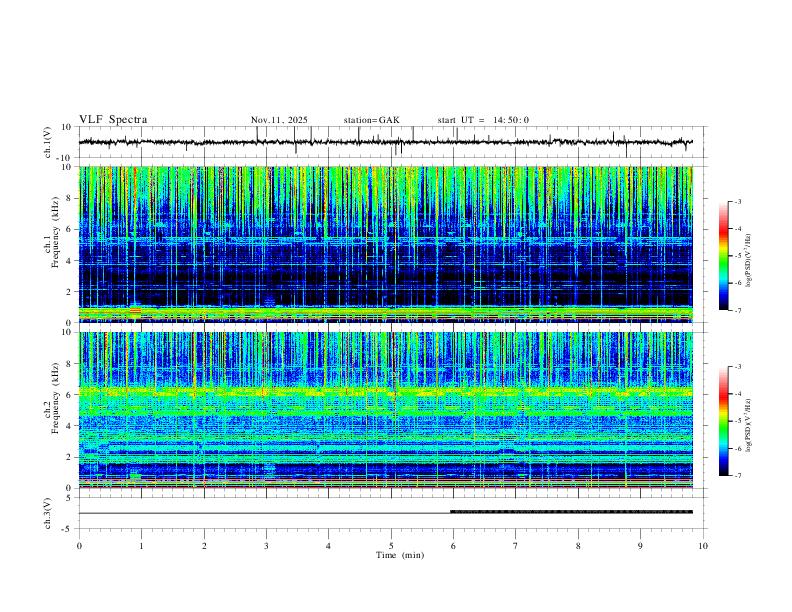Click the time axis tick label '4'

coord(328,546)
